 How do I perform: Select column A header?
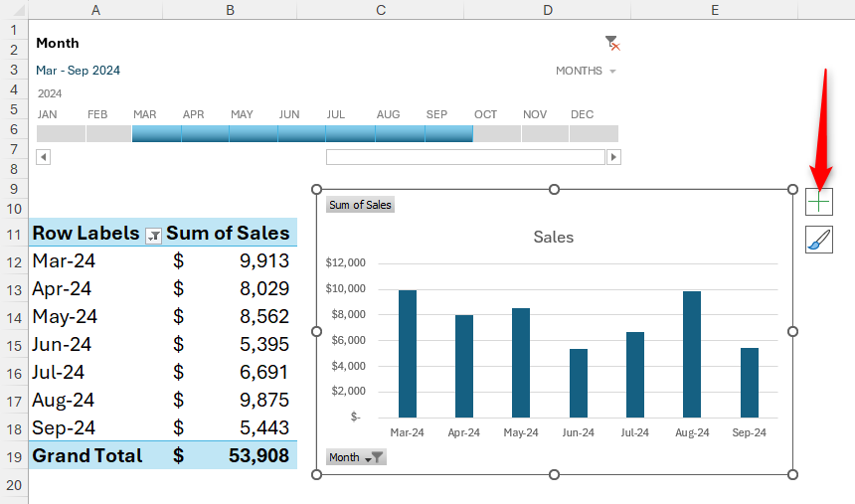(x=95, y=10)
